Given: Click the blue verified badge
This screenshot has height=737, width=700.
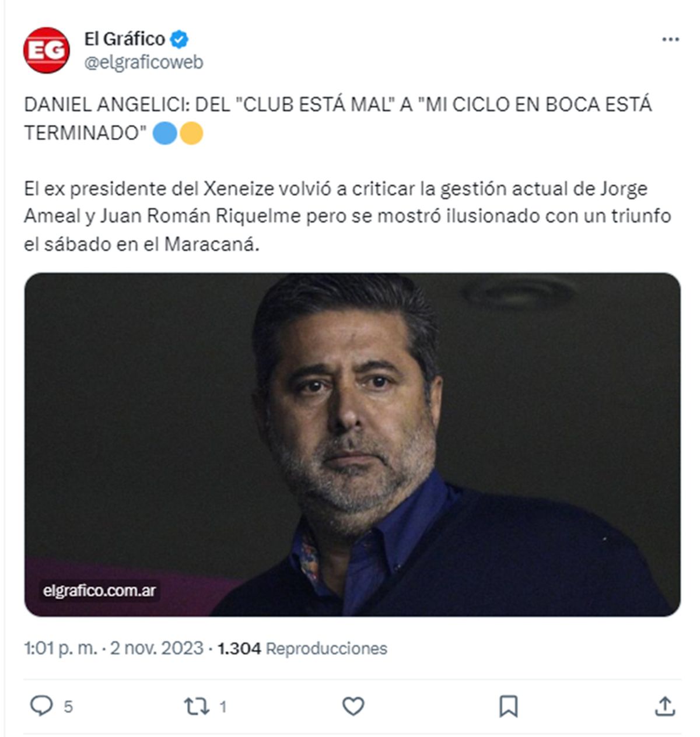Looking at the screenshot, I should coord(179,39).
